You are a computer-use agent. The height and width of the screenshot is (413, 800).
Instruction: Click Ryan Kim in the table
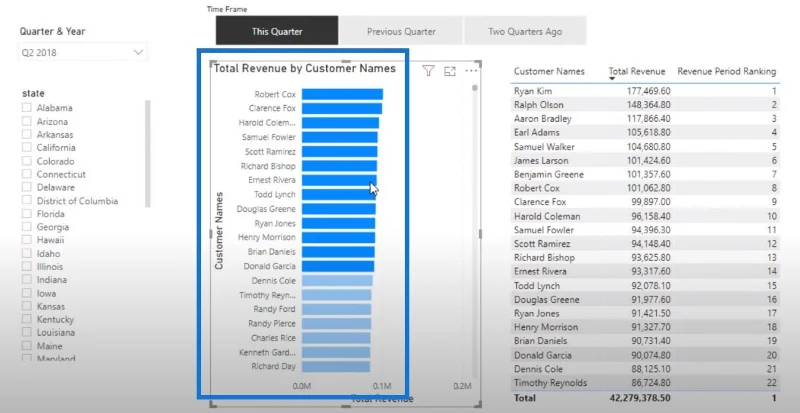(x=533, y=91)
